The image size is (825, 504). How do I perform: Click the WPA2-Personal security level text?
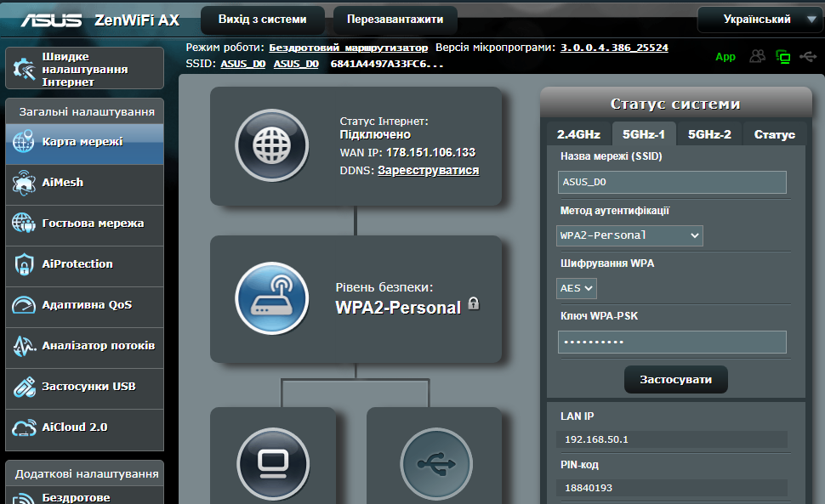398,308
